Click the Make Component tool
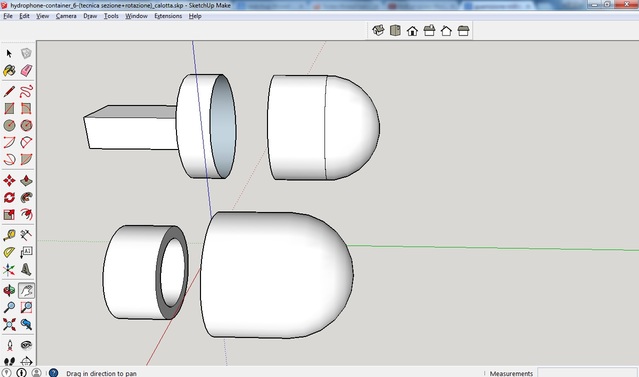 point(26,53)
